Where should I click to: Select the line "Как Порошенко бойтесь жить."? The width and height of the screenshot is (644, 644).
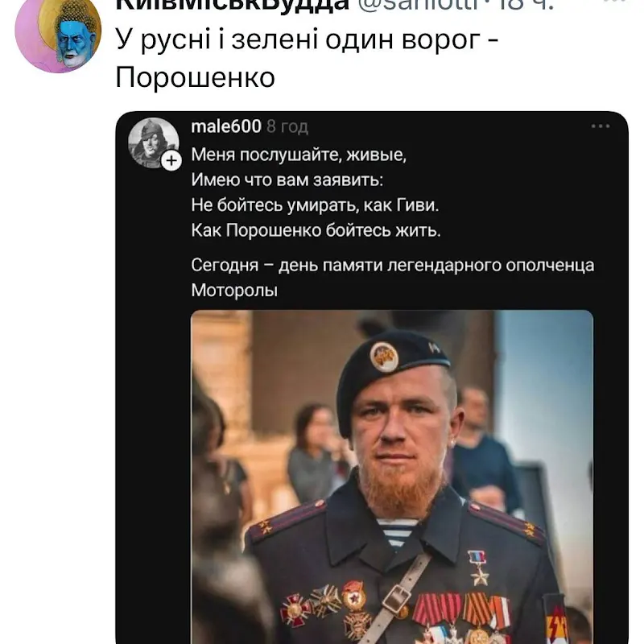point(316,231)
